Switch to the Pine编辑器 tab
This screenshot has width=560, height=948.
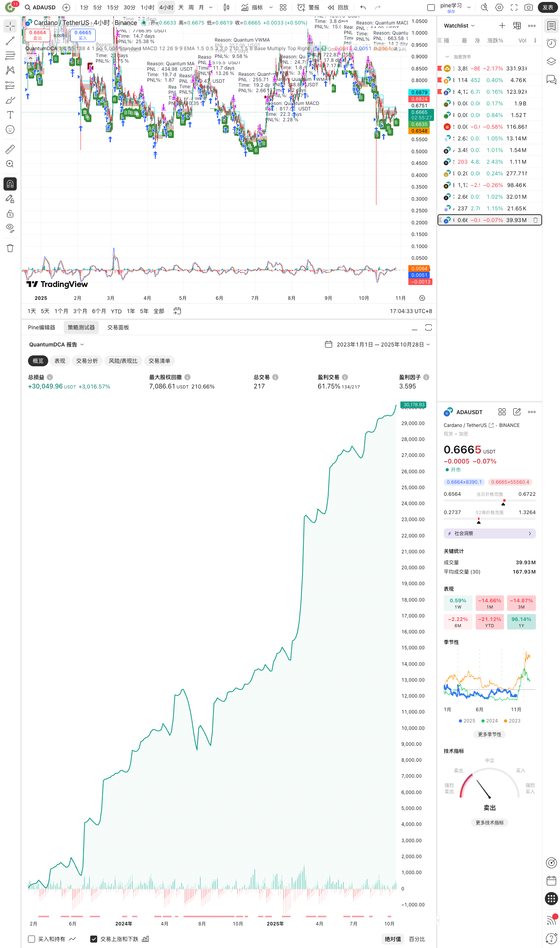click(x=42, y=327)
